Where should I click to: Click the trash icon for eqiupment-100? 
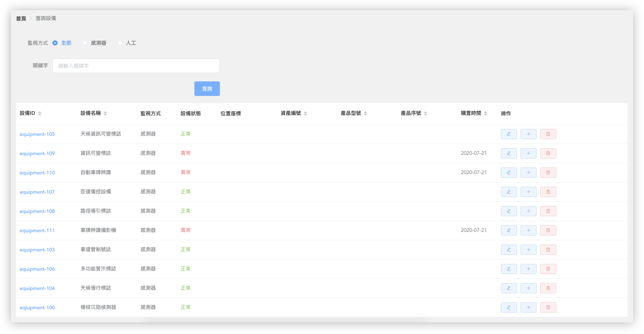(548, 307)
